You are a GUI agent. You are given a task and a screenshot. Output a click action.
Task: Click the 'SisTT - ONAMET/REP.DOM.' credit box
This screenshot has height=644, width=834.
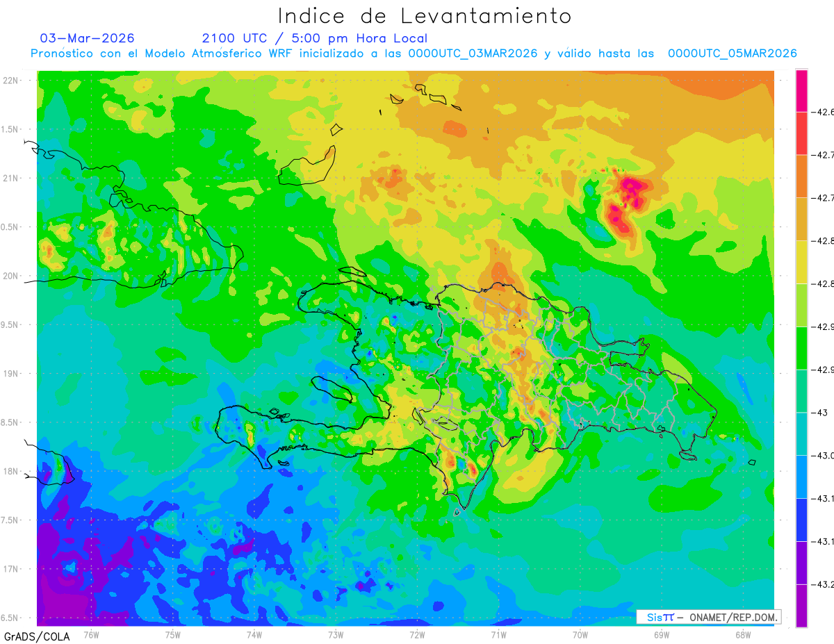709,617
